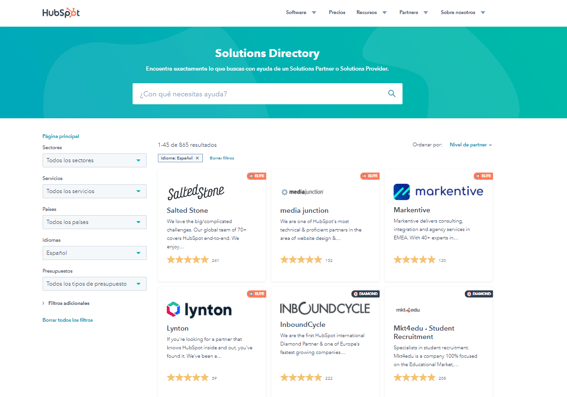This screenshot has width=567, height=397.
Task: Click Borrar todos los filtros link
Action: coord(68,320)
